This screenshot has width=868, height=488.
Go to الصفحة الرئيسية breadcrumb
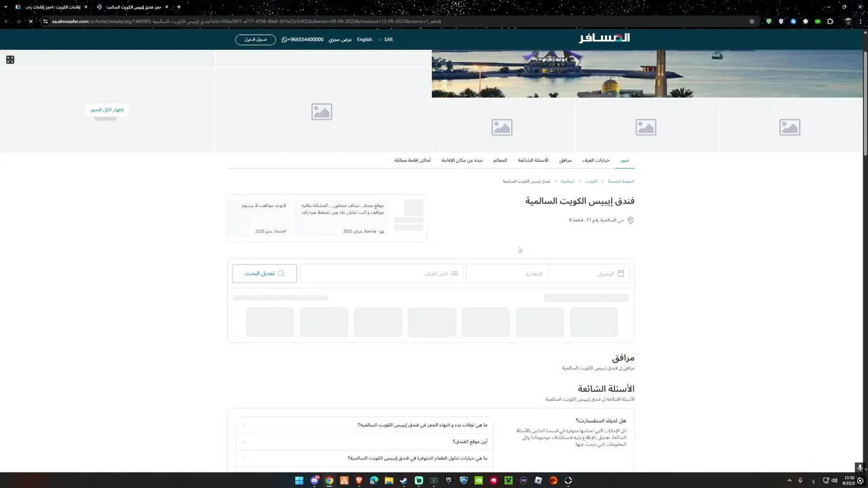pos(621,182)
